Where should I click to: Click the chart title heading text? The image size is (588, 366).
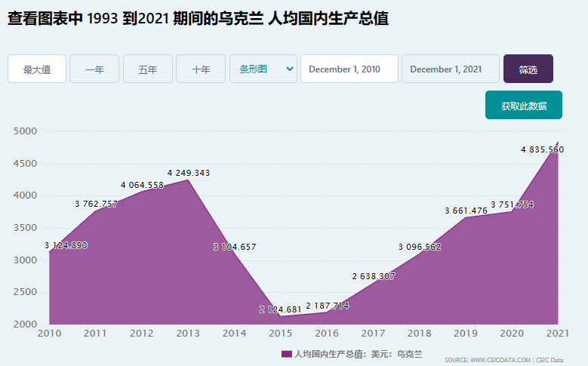pyautogui.click(x=198, y=19)
